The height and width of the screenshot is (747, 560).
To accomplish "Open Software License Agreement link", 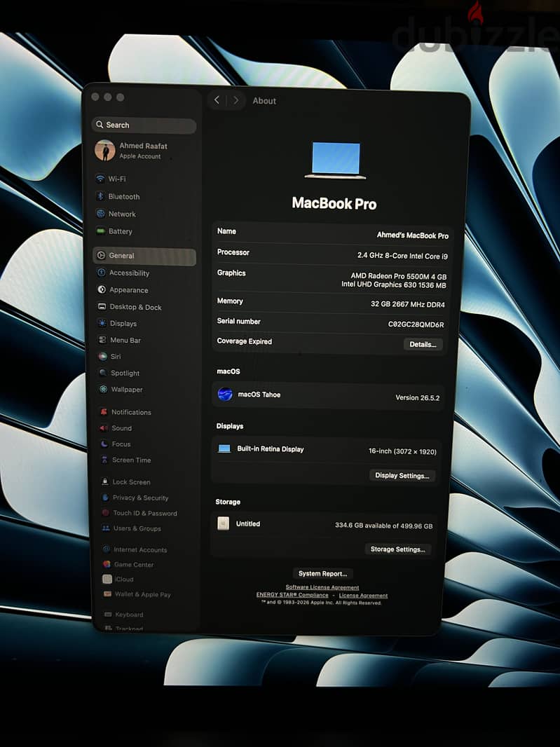I will [322, 587].
